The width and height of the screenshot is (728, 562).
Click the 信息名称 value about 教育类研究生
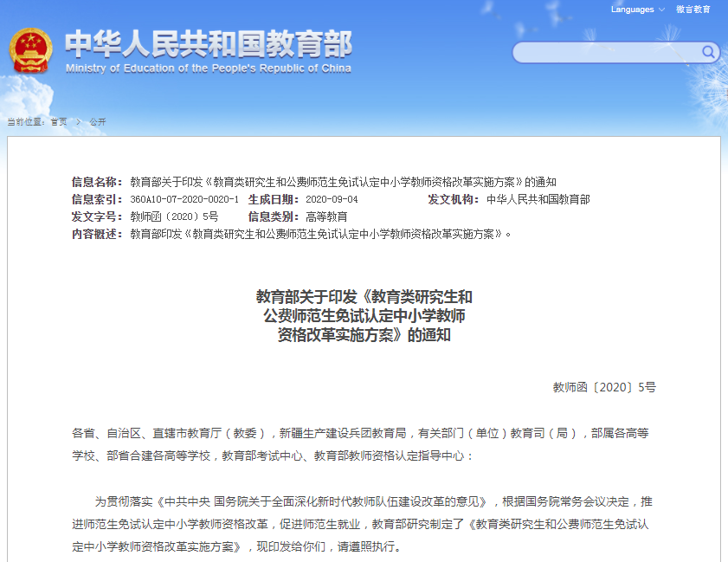[343, 182]
